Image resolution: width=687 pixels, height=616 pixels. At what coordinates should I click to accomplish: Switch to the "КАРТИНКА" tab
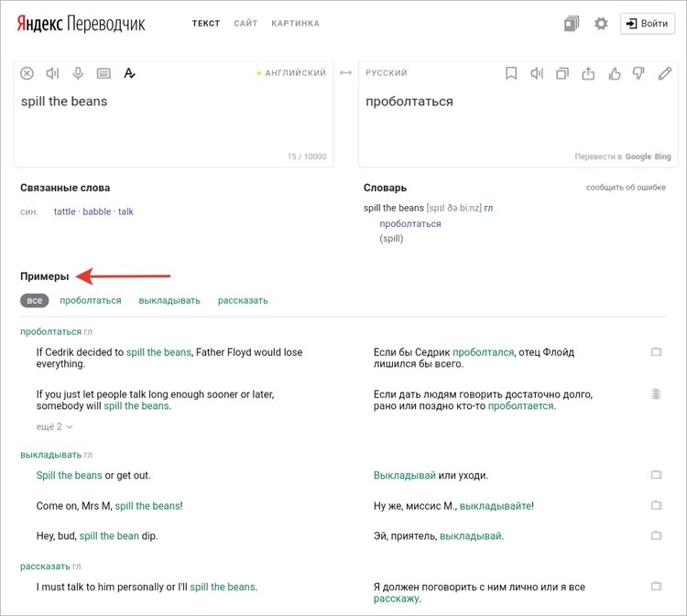click(x=295, y=23)
